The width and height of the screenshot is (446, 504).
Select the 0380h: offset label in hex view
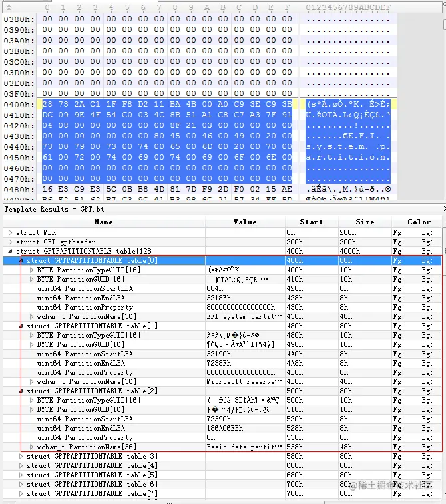(19, 19)
